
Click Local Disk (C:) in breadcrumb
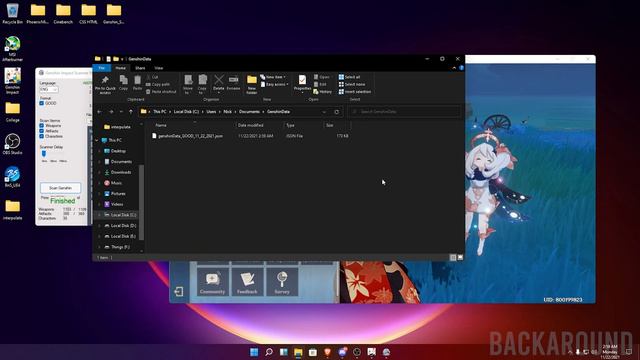(186, 111)
